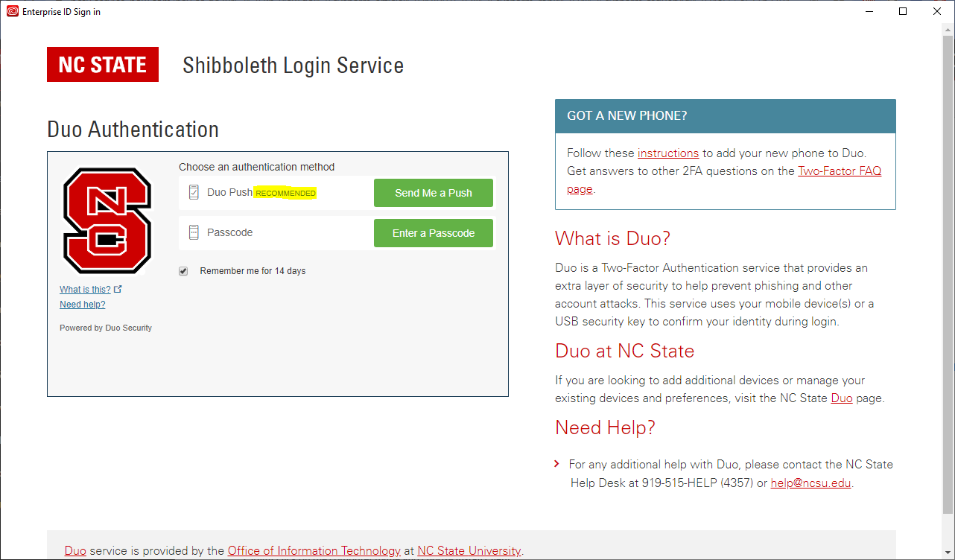This screenshot has height=560, width=955.
Task: Email the Help Desk via help@ncsu.edu link
Action: 810,483
